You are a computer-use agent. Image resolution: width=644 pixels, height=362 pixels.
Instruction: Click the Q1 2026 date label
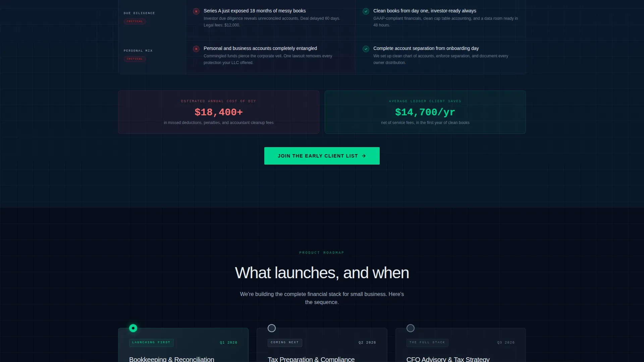[x=228, y=343]
